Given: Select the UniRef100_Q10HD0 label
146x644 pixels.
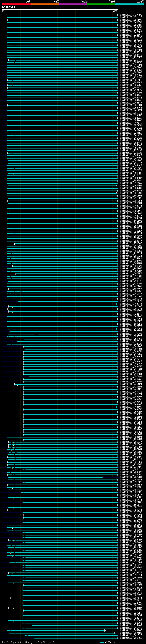Looking at the screenshot, I should tap(131, 550).
